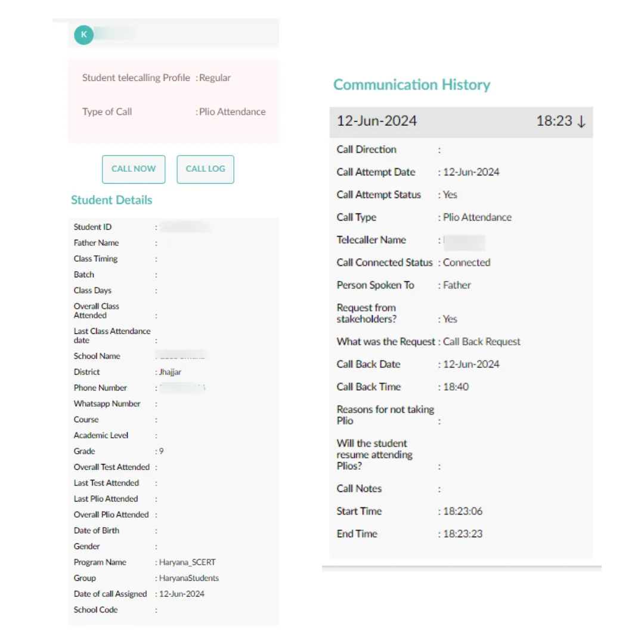644x644 pixels.
Task: Select the Program Name value Haryana_SCERT
Action: point(187,562)
